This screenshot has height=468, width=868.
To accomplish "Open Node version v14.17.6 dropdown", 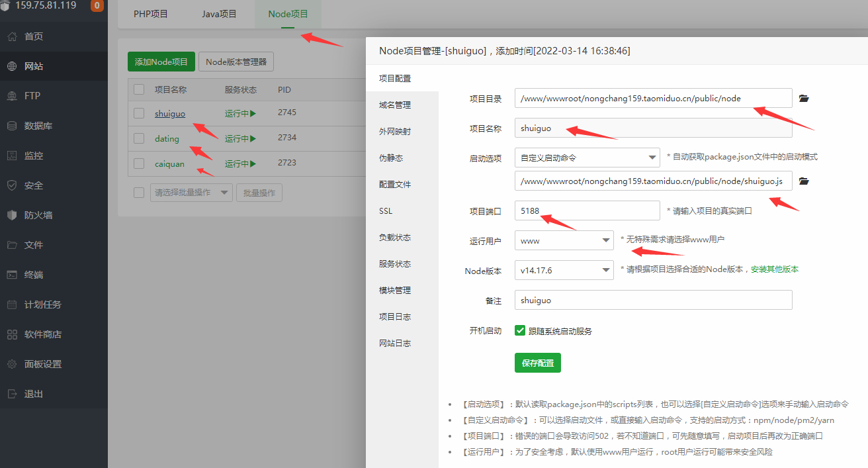I will (564, 270).
